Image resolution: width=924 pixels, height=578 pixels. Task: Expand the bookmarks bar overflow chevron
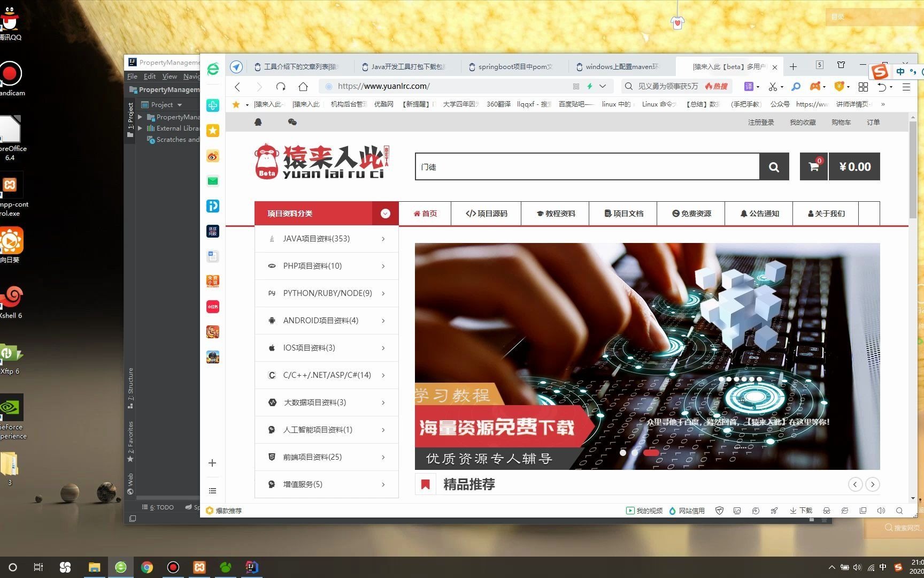coord(883,104)
